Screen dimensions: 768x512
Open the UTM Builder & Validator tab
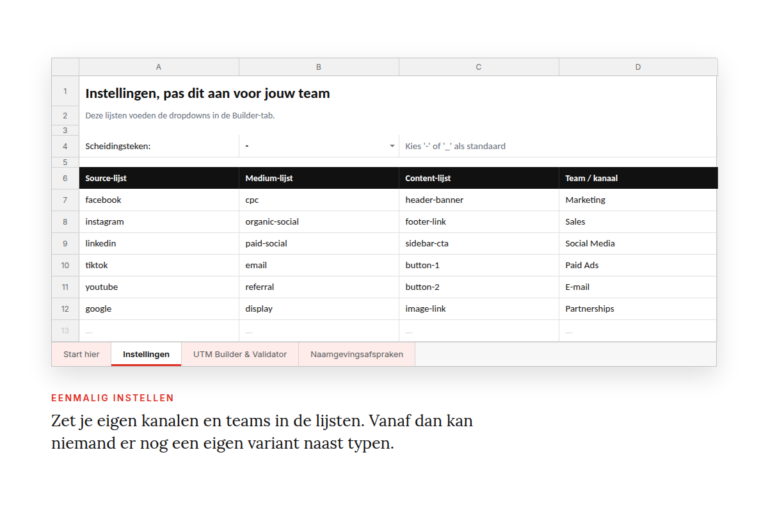(x=240, y=354)
